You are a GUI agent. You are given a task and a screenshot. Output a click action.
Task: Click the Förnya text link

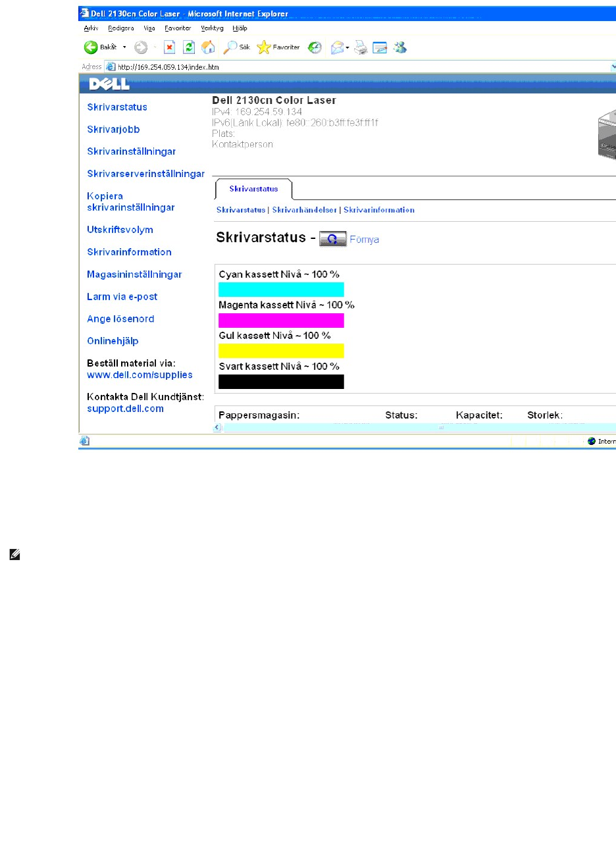364,240
